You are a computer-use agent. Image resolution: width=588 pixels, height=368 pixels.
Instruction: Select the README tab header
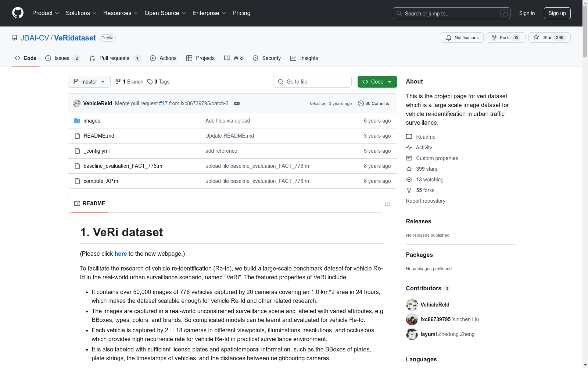coord(90,204)
